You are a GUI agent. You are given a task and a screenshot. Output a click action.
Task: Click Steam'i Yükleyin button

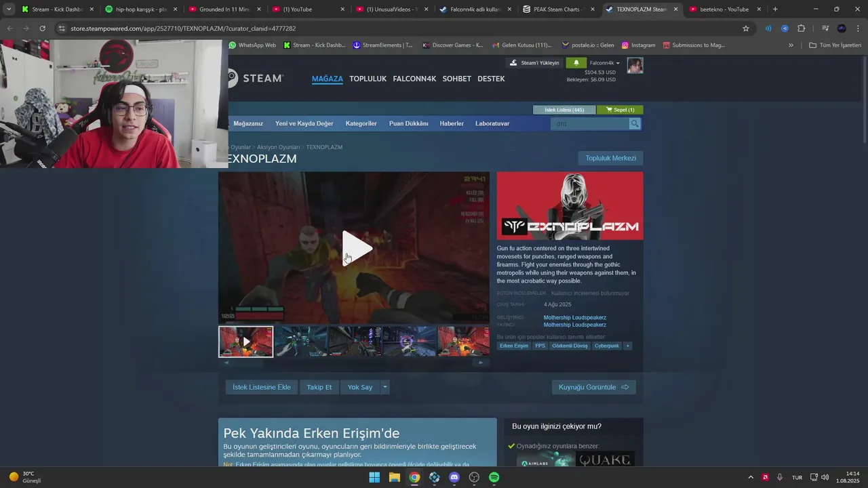click(x=534, y=63)
